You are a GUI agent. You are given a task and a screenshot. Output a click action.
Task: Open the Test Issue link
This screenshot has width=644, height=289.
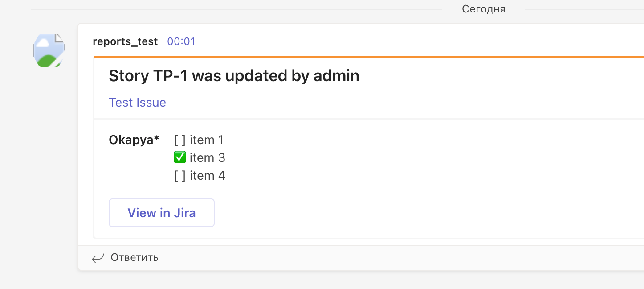click(137, 102)
